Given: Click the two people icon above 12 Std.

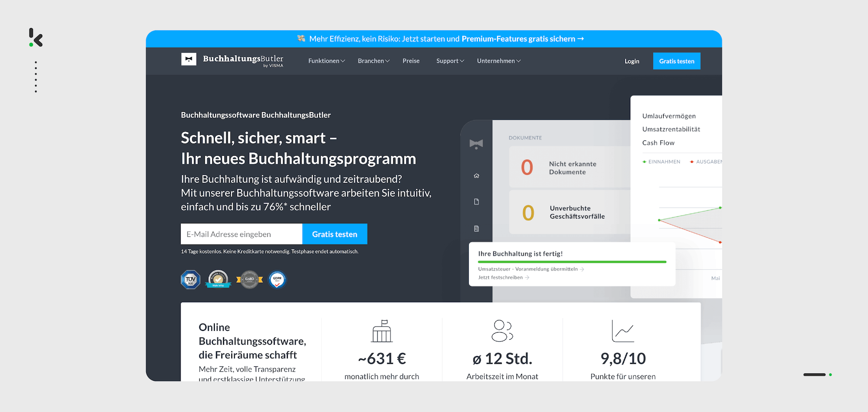Looking at the screenshot, I should pos(502,331).
